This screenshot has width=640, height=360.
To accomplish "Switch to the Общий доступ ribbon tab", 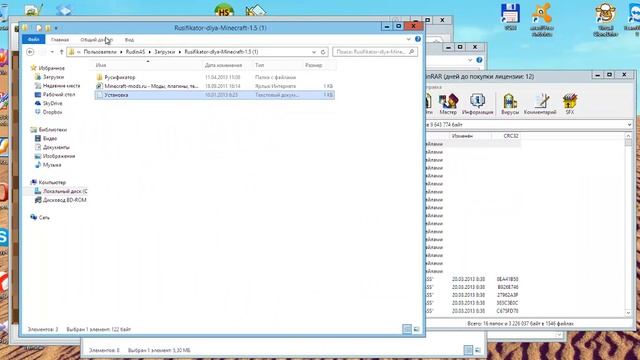I will pyautogui.click(x=97, y=40).
